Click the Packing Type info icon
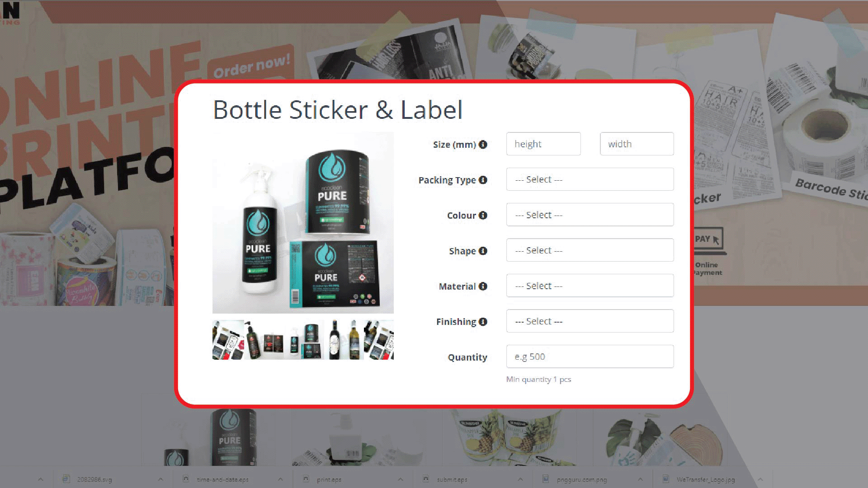 [483, 180]
